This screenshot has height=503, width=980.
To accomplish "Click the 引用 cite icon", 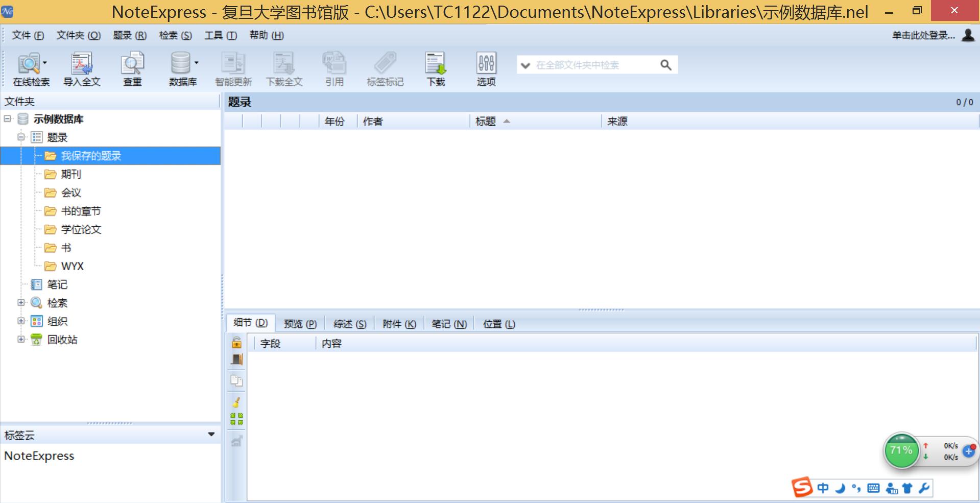I will pyautogui.click(x=334, y=69).
